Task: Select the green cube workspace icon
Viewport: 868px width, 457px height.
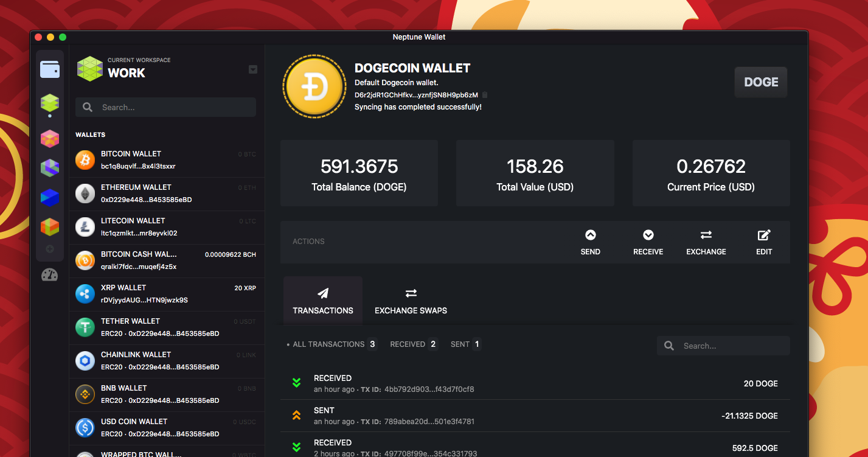Action: click(x=50, y=103)
